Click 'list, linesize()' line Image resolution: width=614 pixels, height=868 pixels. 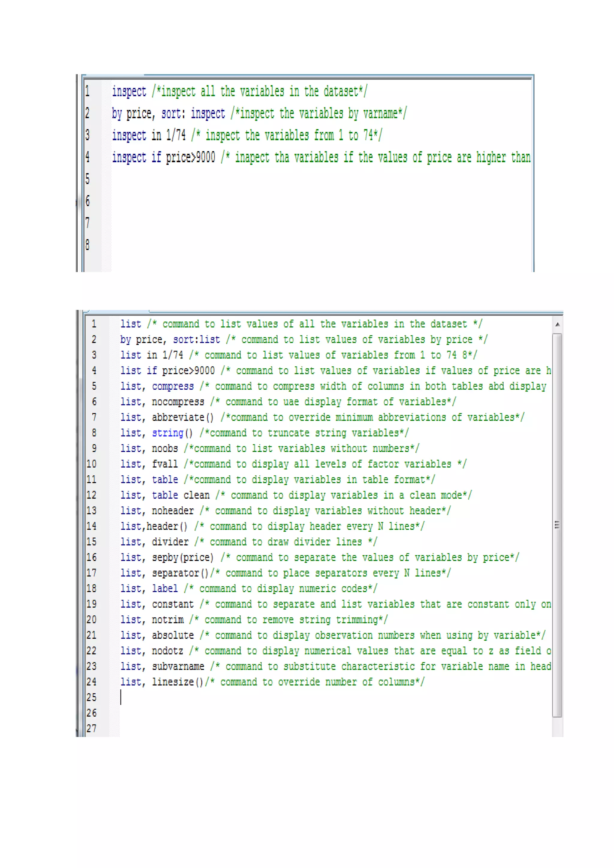[x=273, y=682]
